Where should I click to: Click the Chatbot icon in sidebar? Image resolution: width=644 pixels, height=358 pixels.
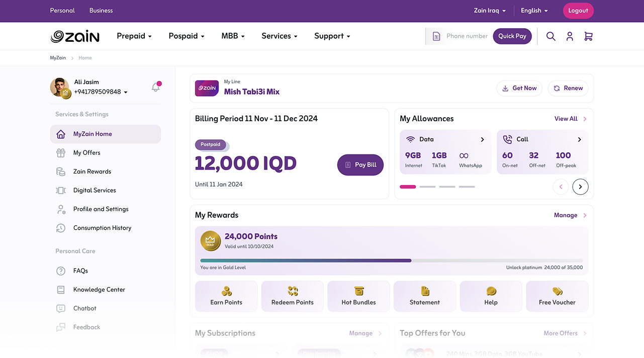(61, 308)
